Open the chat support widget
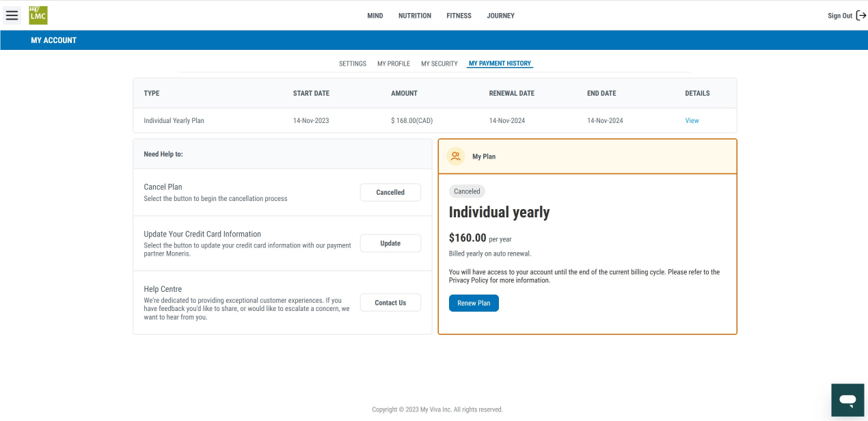Screen dimensions: 868x421 pyautogui.click(x=847, y=400)
